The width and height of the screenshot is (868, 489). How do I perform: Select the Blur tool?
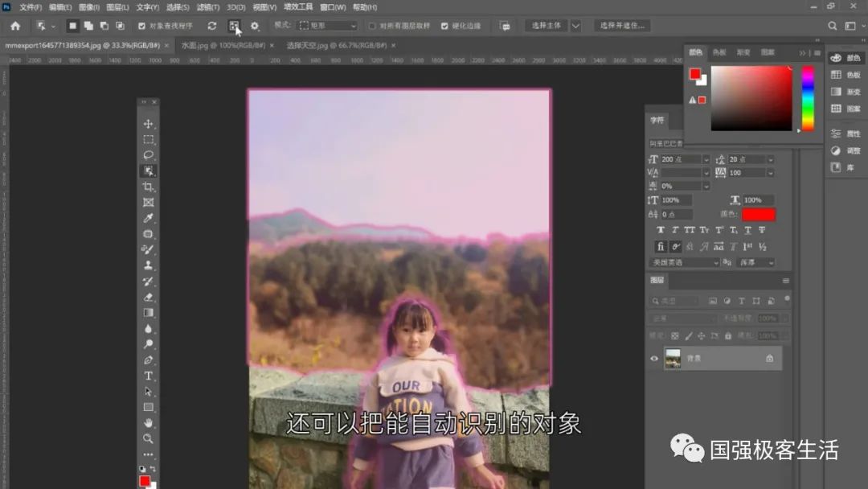(x=149, y=328)
